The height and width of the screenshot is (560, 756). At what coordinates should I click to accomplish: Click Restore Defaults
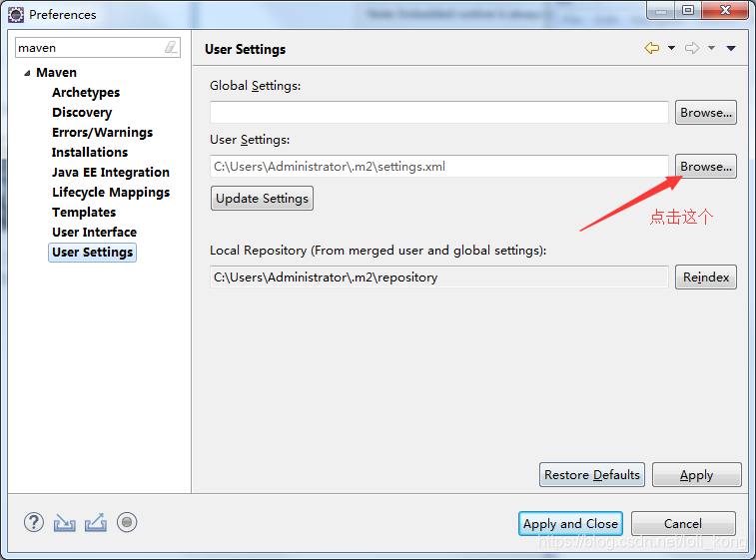(x=592, y=475)
